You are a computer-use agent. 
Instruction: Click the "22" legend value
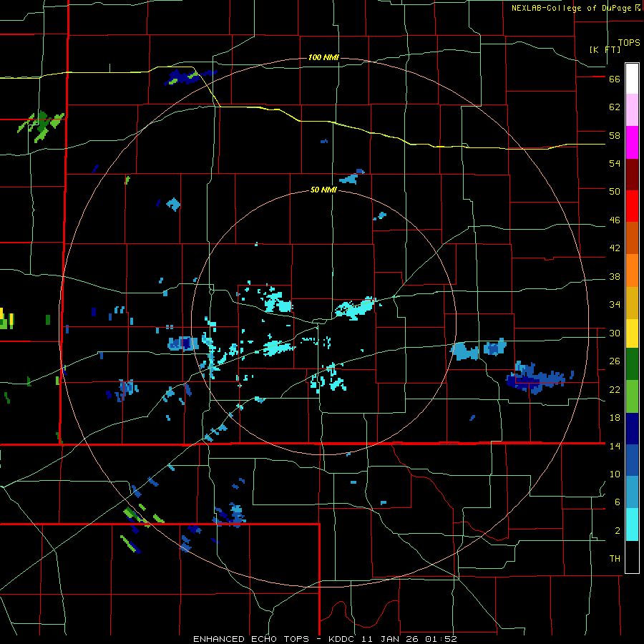pos(615,389)
